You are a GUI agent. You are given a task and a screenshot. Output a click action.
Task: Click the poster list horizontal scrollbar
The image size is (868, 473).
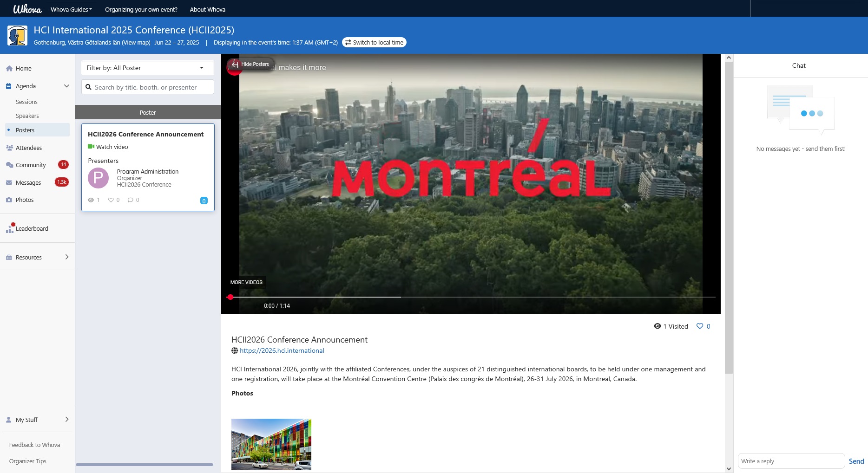click(145, 464)
